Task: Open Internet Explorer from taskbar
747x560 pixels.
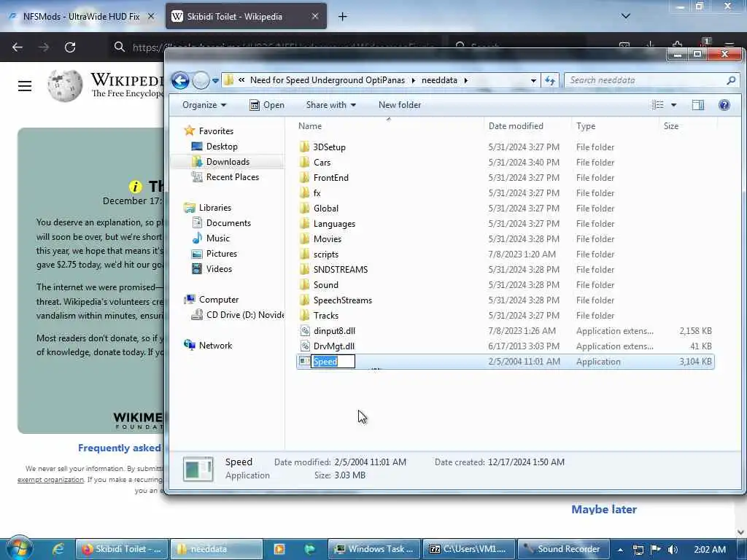Action: click(58, 549)
